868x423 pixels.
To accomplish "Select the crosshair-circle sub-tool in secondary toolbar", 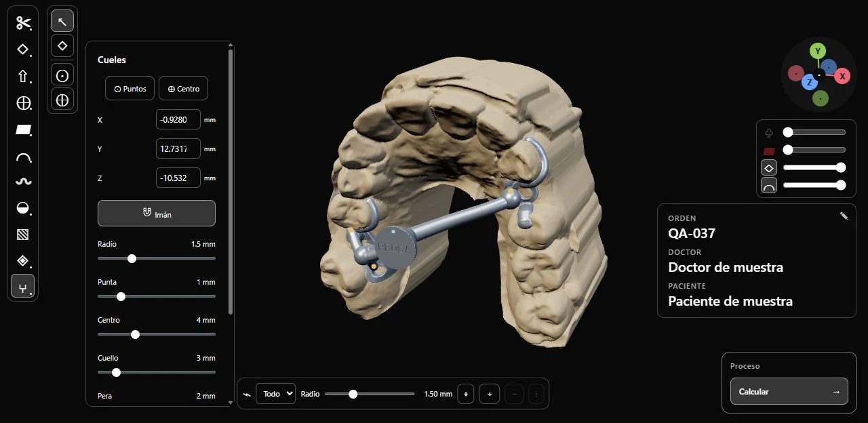I will (62, 100).
